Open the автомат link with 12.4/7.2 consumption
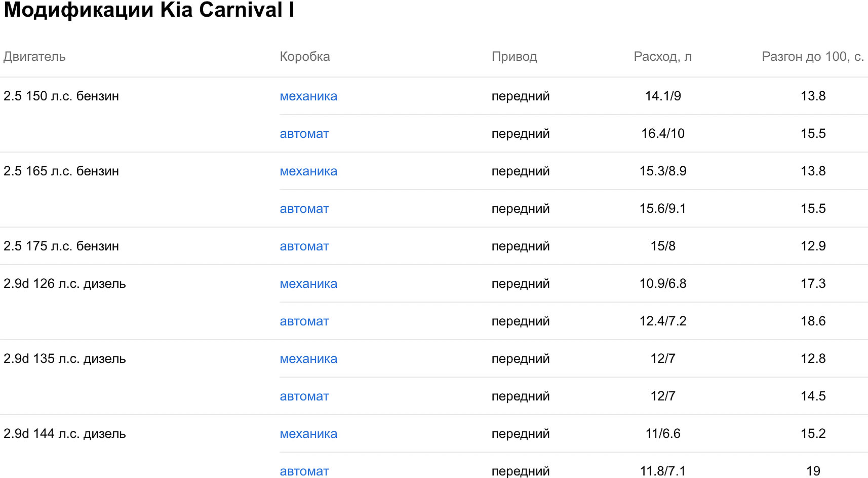The image size is (868, 478). point(304,321)
